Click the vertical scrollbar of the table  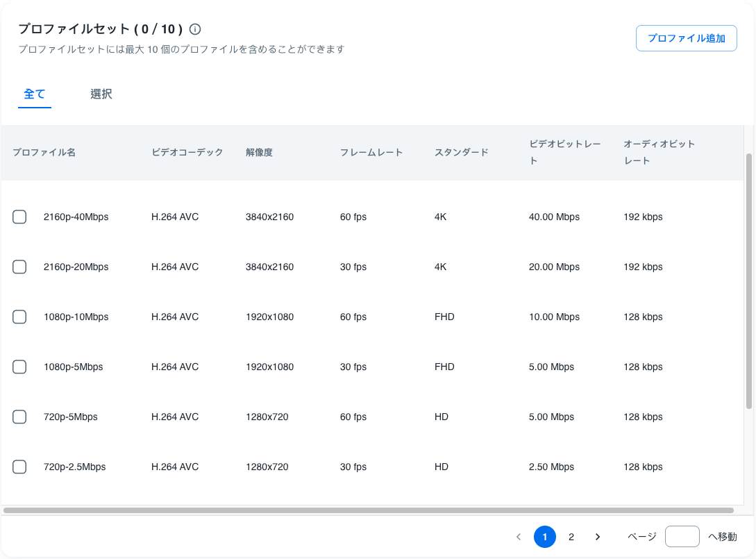(x=748, y=281)
